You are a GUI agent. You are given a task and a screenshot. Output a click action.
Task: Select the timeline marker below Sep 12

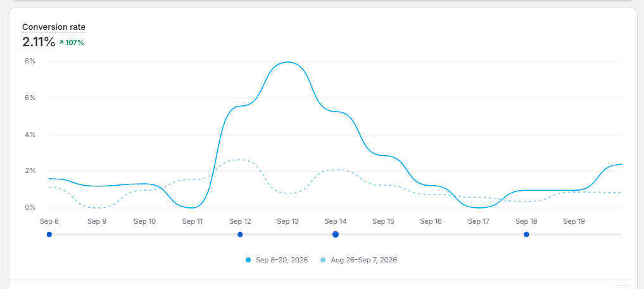[240, 234]
